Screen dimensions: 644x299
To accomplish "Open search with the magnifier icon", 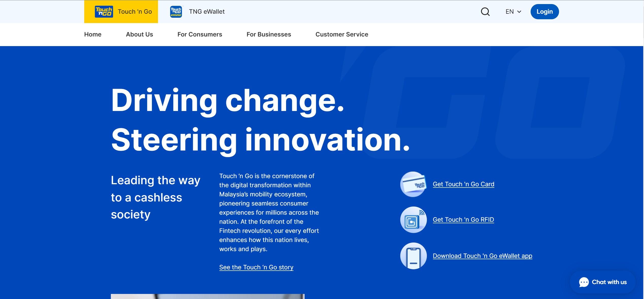I will pos(485,12).
